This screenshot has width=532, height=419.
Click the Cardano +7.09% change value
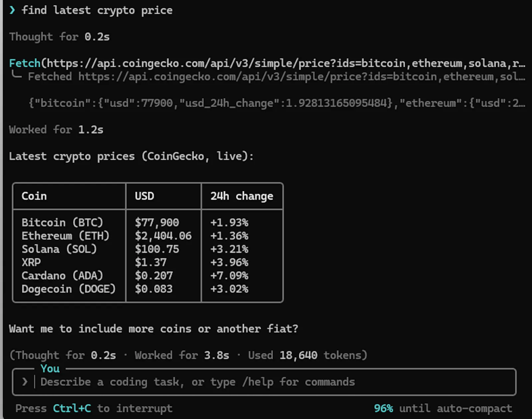point(229,276)
